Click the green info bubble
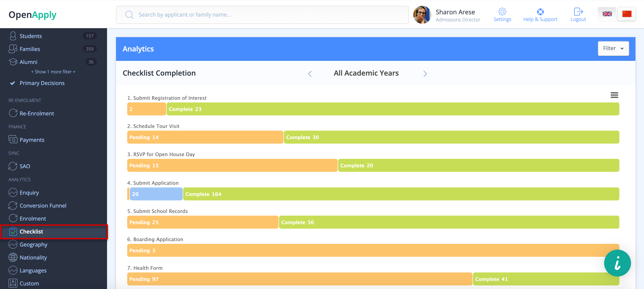 point(617,263)
